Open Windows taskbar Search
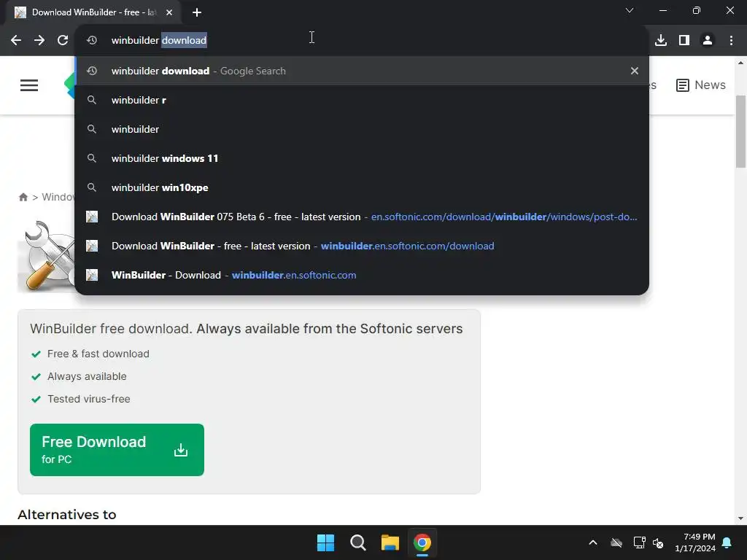Image resolution: width=747 pixels, height=560 pixels. click(x=357, y=542)
